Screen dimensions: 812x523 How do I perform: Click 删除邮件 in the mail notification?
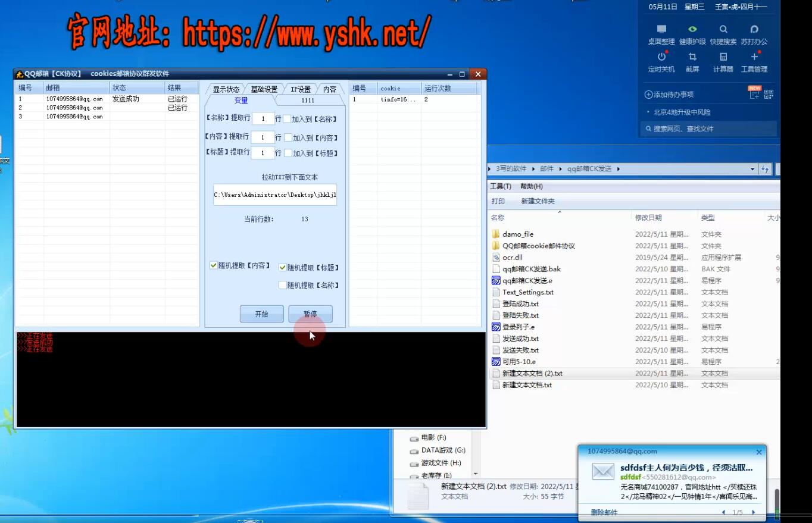604,512
